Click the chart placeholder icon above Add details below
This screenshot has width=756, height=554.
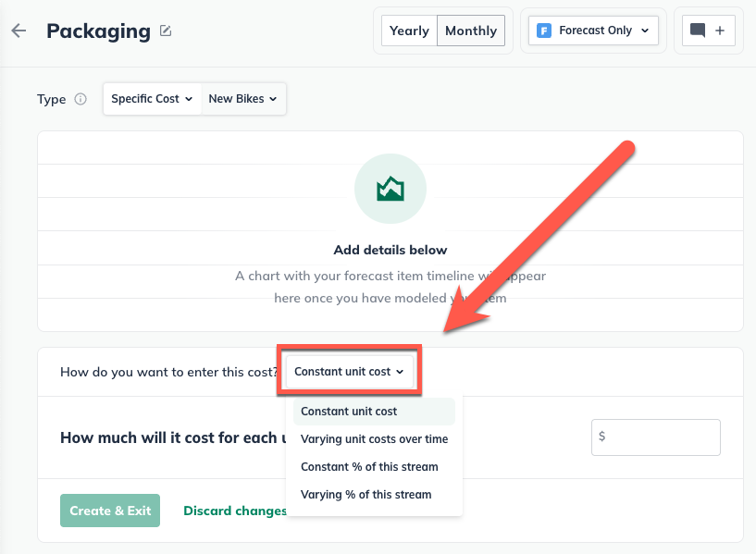click(x=390, y=189)
